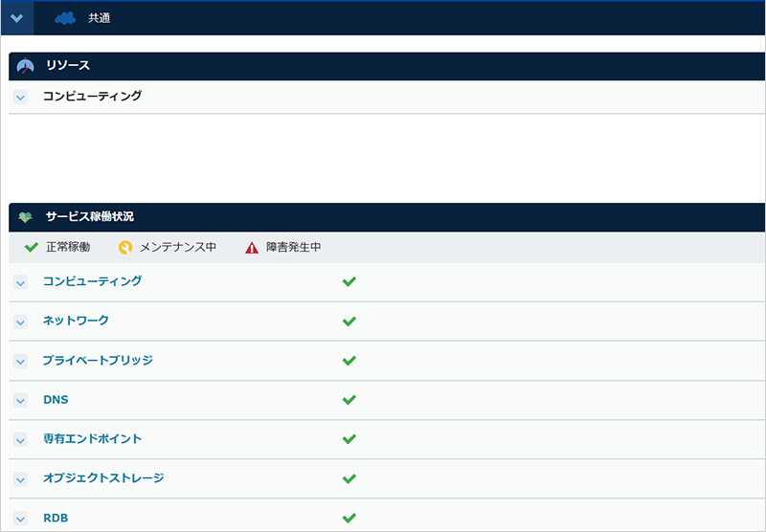Click the green status check for 専有エンドポイント
The image size is (766, 532).
349,439
